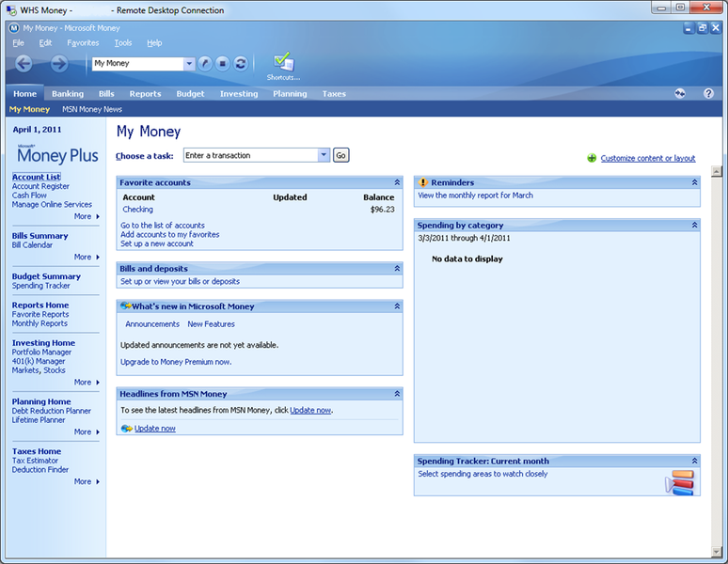
Task: Open the New Features link
Action: pos(212,323)
